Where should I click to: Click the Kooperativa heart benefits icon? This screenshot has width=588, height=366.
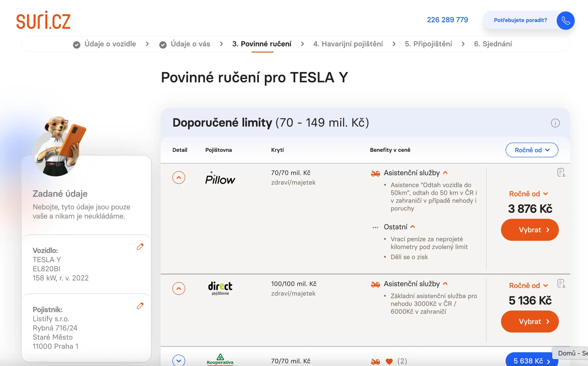(389, 361)
